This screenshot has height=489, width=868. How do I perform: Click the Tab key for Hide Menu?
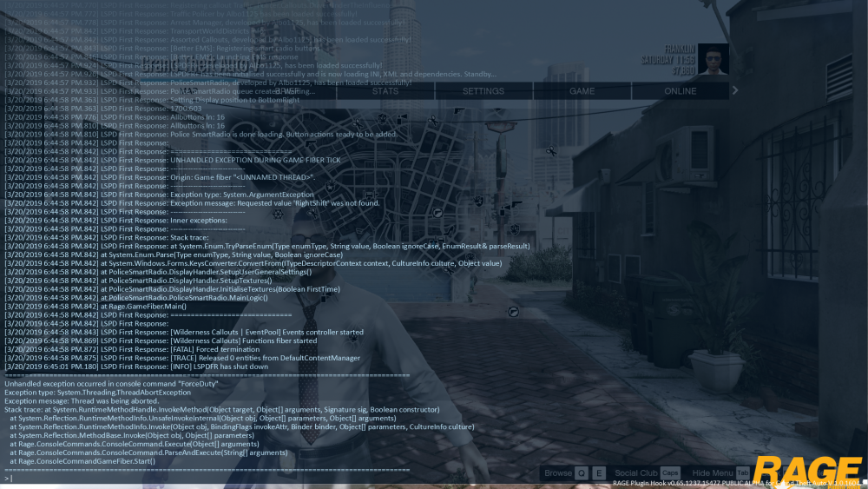coord(743,473)
